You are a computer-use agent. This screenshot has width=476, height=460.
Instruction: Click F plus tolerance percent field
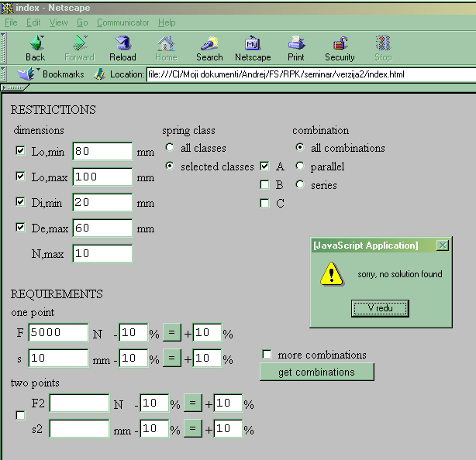coord(207,333)
